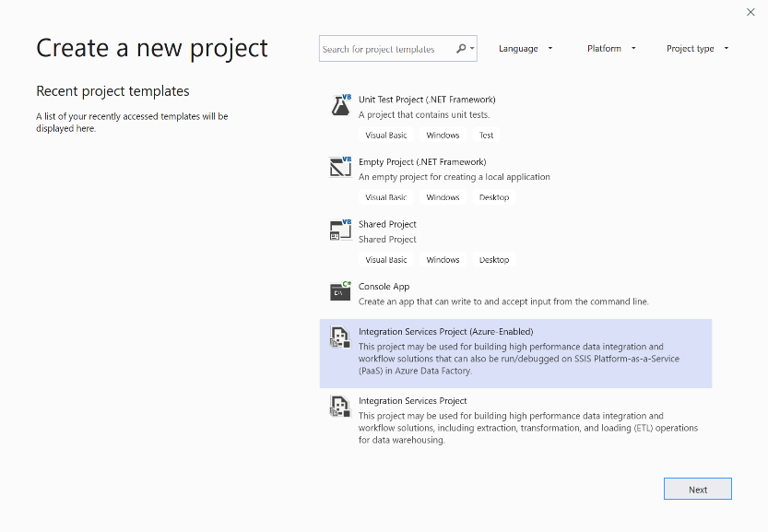Click the Azure Data Factory description text
Image resolution: width=768 pixels, height=532 pixels.
point(519,359)
